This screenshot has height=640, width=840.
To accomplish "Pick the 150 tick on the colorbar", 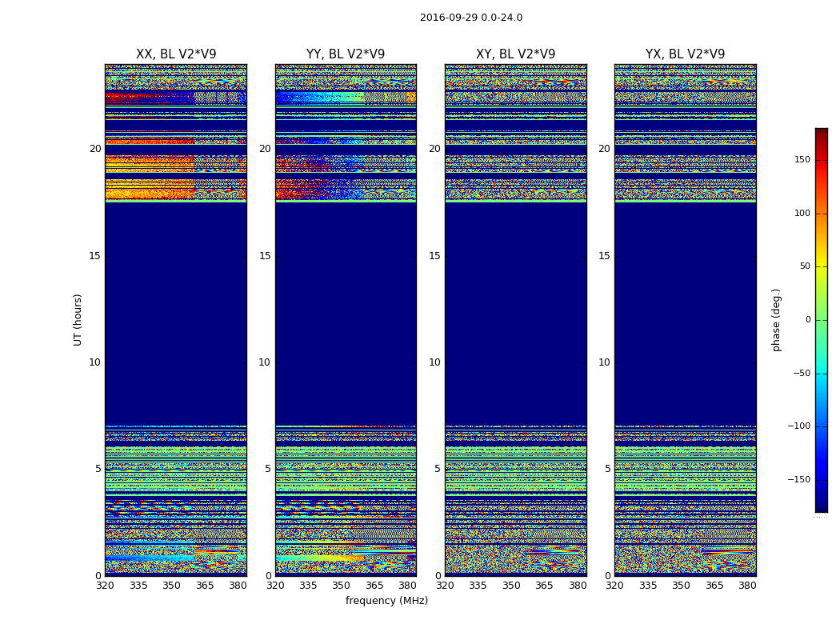I will point(800,160).
